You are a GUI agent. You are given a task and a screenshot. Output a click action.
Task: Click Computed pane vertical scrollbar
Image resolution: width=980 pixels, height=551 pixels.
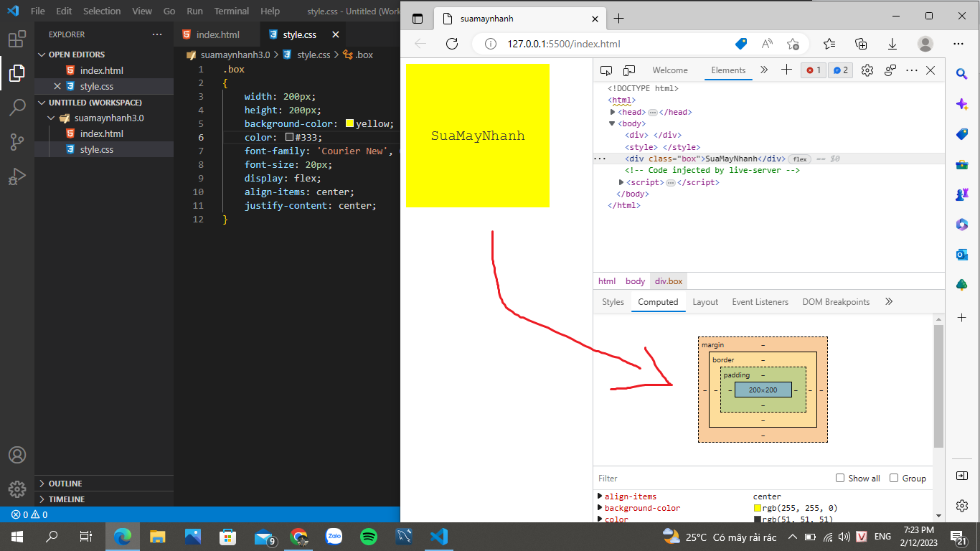[938, 387]
